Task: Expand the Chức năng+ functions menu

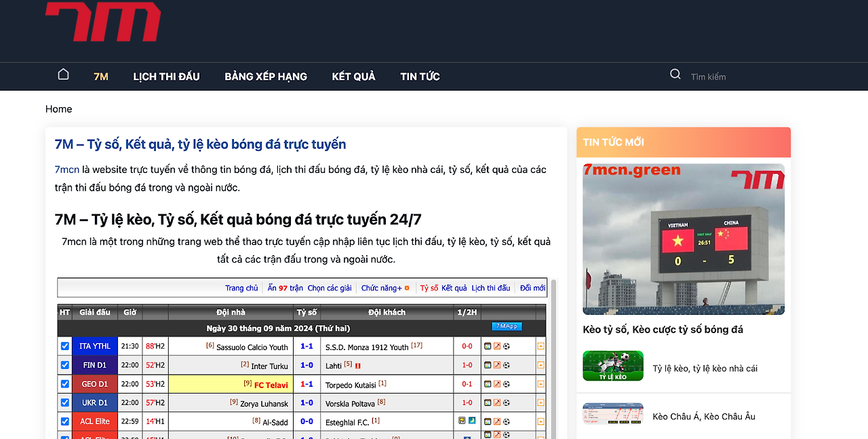Action: click(385, 288)
